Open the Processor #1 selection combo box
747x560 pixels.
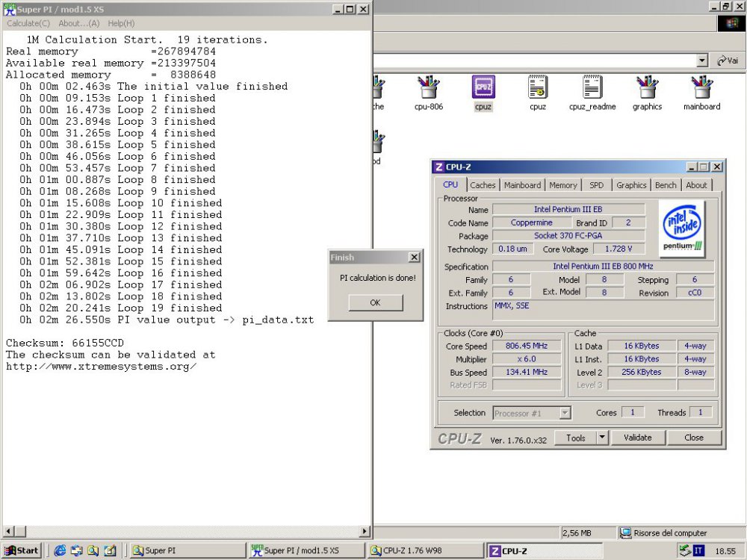tap(531, 412)
